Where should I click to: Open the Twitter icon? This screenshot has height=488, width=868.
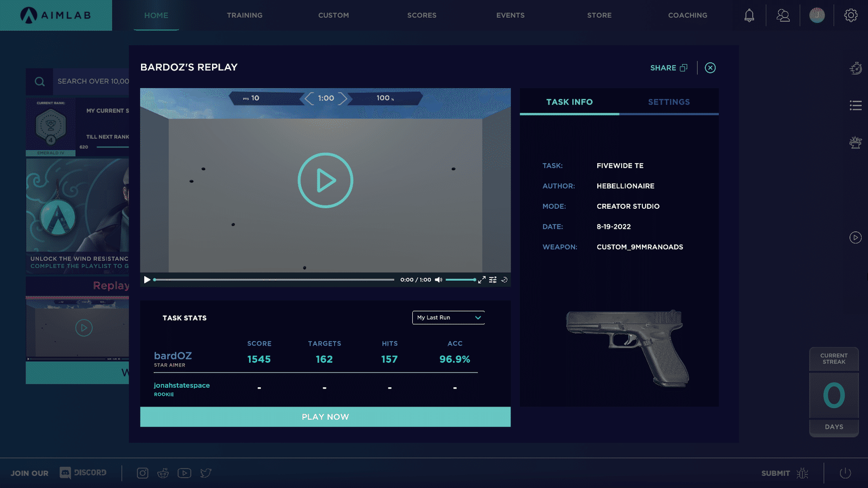tap(206, 473)
